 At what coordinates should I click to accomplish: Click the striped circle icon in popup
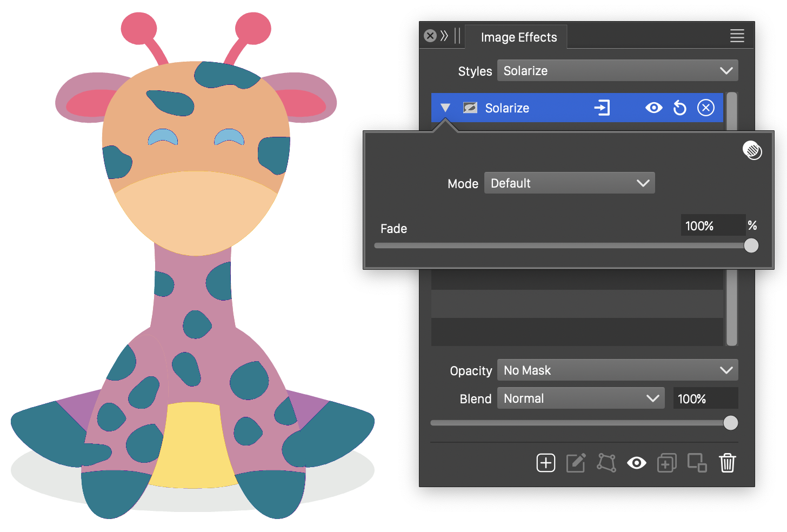(x=752, y=150)
